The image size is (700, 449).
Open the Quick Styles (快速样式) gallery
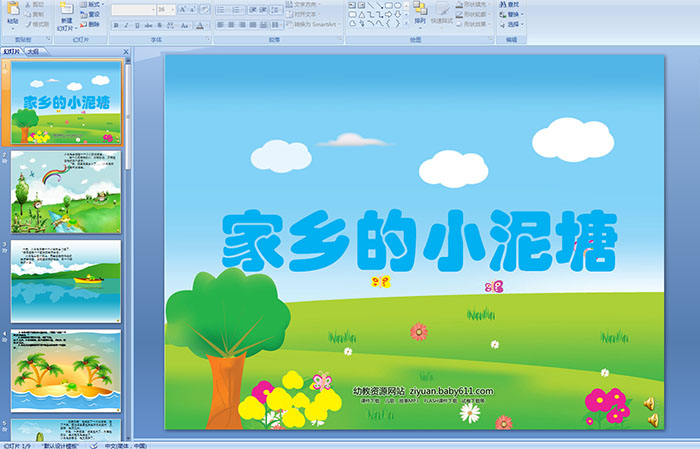click(442, 13)
